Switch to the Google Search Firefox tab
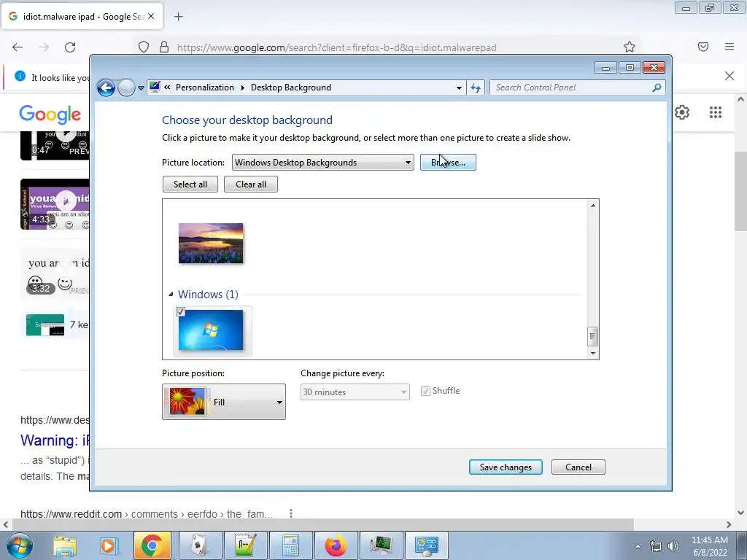Image resolution: width=747 pixels, height=560 pixels. pyautogui.click(x=82, y=16)
